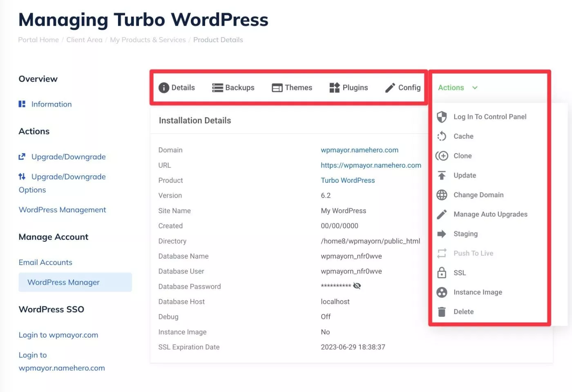Click the Clone plus-circle icon

[x=442, y=156]
